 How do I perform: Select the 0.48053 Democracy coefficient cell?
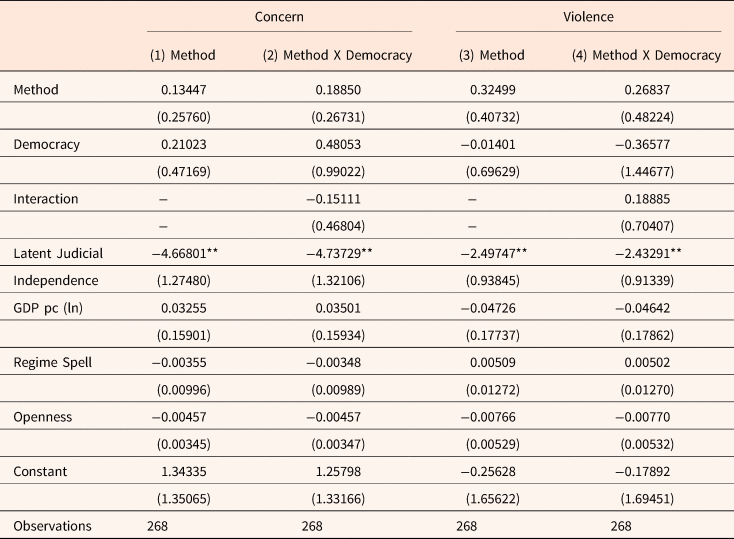[337, 144]
